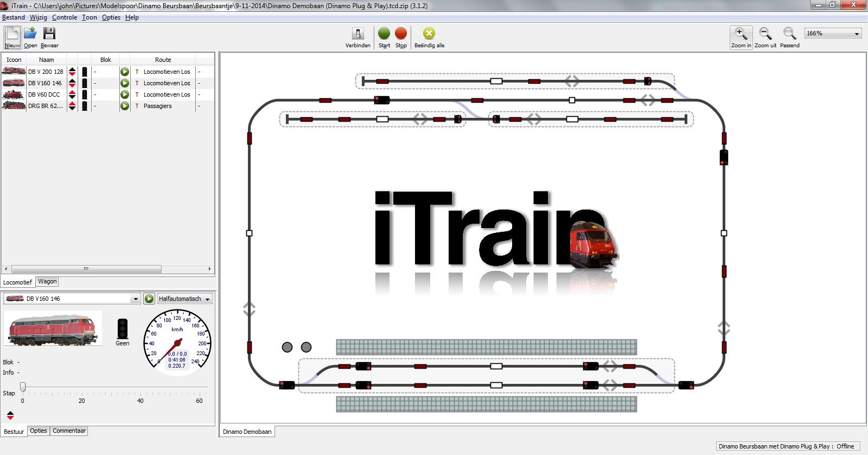Click the speedometer gauge
This screenshot has width=868, height=455.
(x=177, y=342)
